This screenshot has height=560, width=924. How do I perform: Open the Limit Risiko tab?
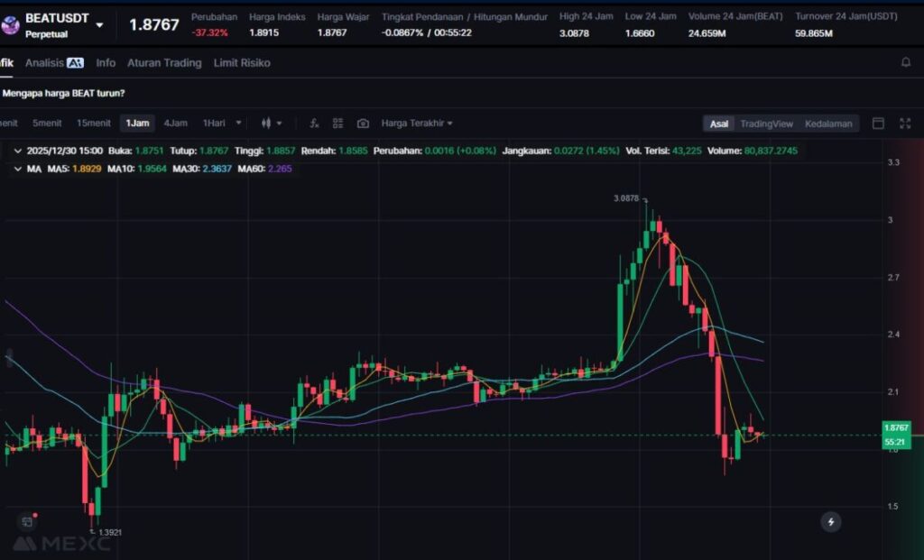click(242, 63)
